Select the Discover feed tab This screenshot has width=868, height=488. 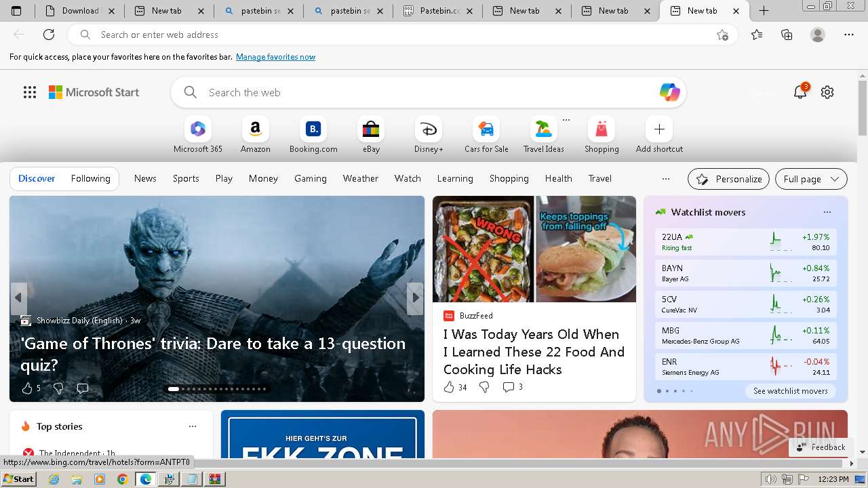pos(37,178)
